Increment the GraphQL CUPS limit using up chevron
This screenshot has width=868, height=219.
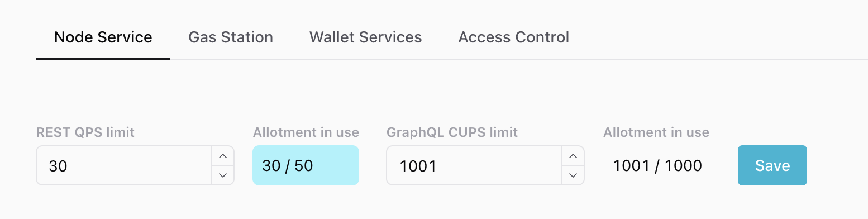pos(573,156)
